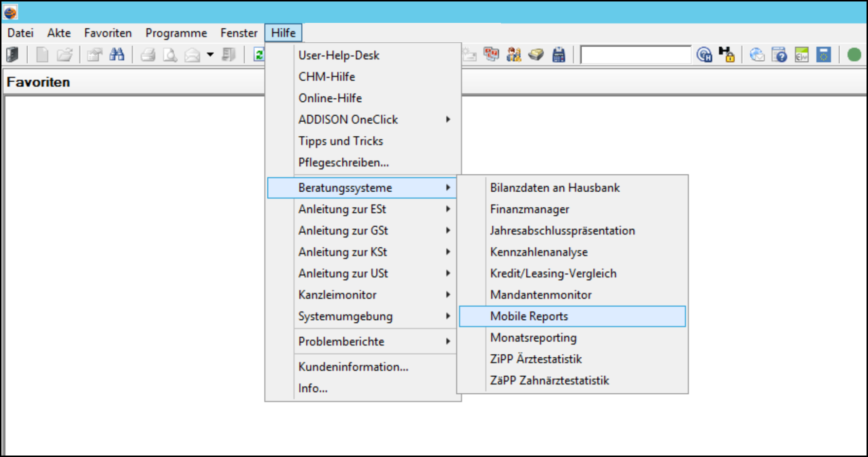Open the Datei menu
Viewport: 868px width, 457px height.
(20, 33)
